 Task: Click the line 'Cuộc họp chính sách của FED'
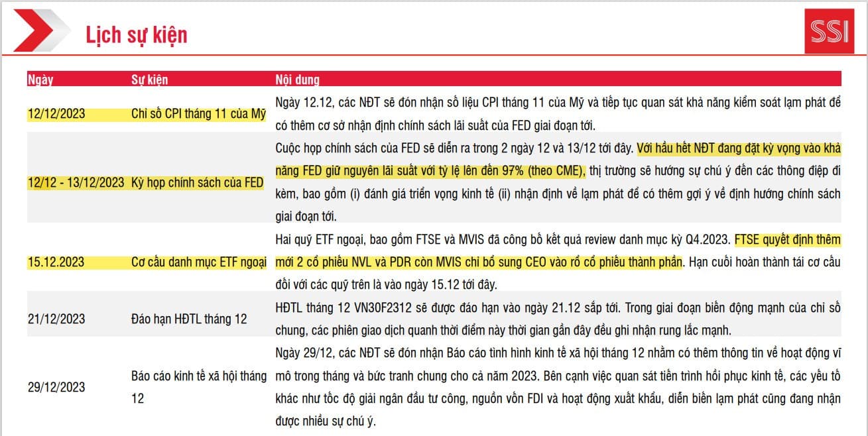pyautogui.click(x=454, y=148)
